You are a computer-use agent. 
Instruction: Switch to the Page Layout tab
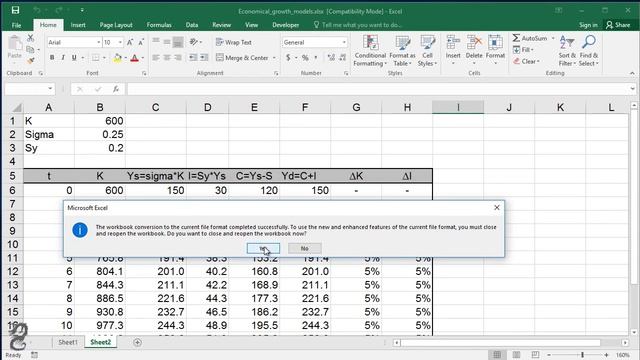point(116,25)
